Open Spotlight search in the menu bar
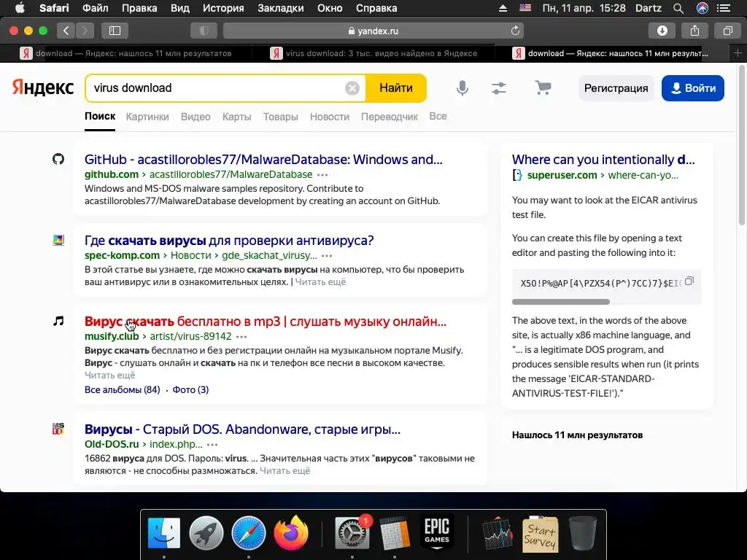 coord(678,8)
